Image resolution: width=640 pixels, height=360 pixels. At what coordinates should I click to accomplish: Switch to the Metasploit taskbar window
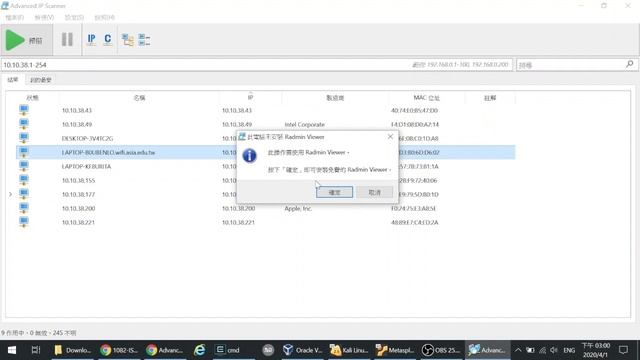click(x=395, y=350)
